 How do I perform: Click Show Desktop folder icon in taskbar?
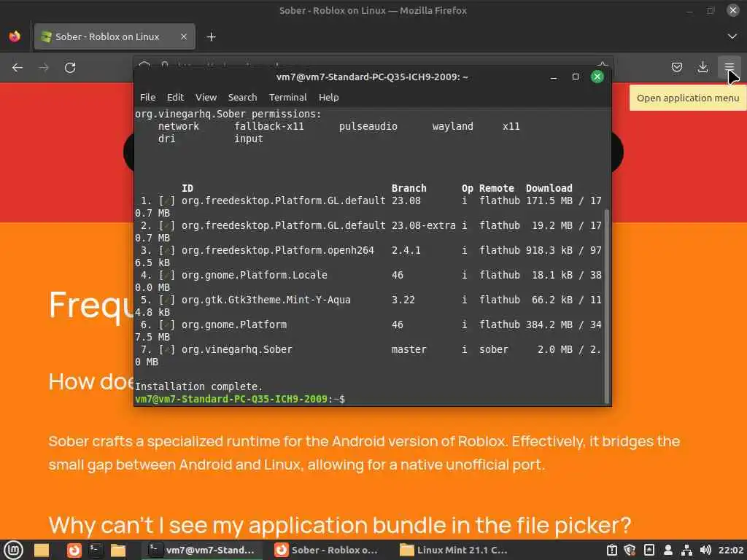(x=42, y=550)
